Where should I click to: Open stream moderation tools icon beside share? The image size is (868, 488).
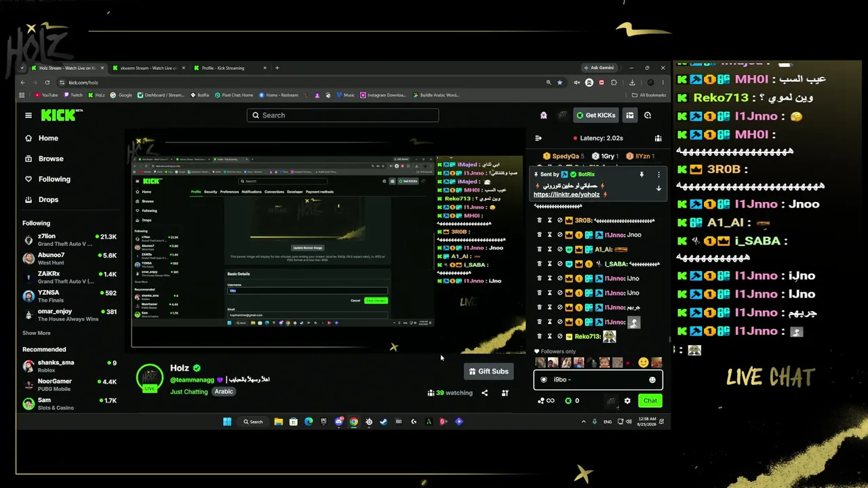[505, 393]
